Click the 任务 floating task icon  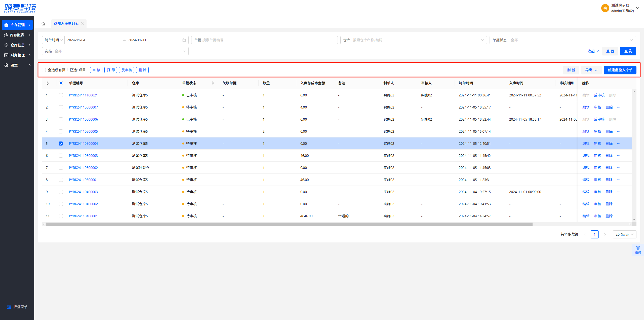coord(638,250)
